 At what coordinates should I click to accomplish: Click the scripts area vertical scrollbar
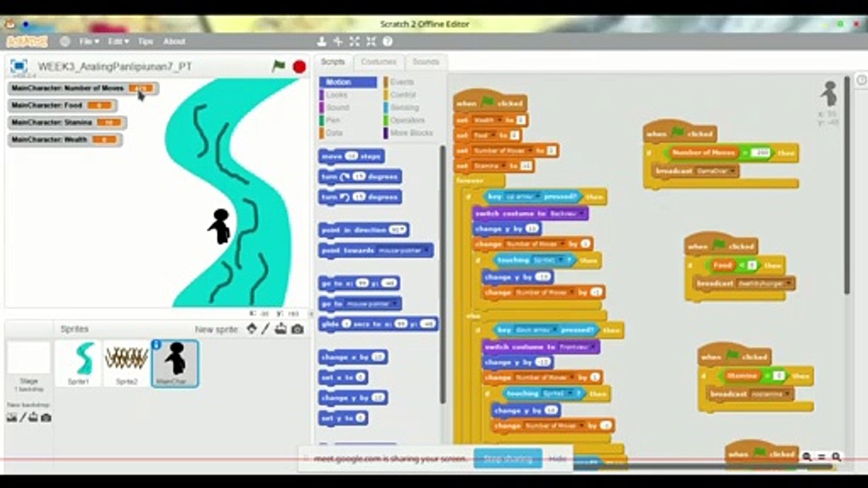(x=847, y=185)
